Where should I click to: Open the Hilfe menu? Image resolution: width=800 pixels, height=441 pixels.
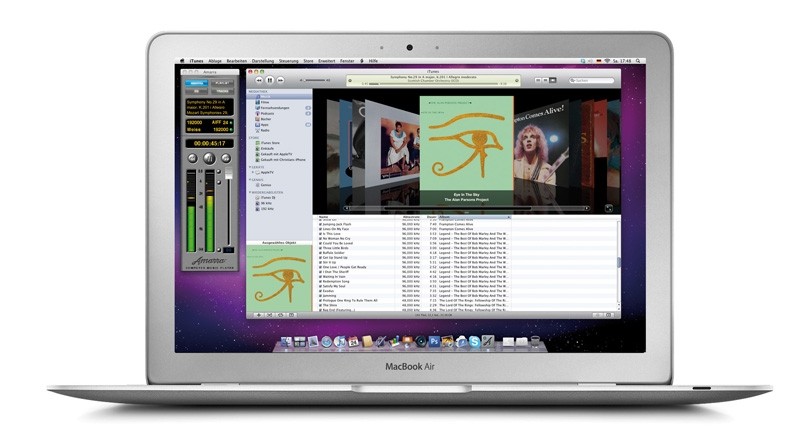[x=373, y=61]
